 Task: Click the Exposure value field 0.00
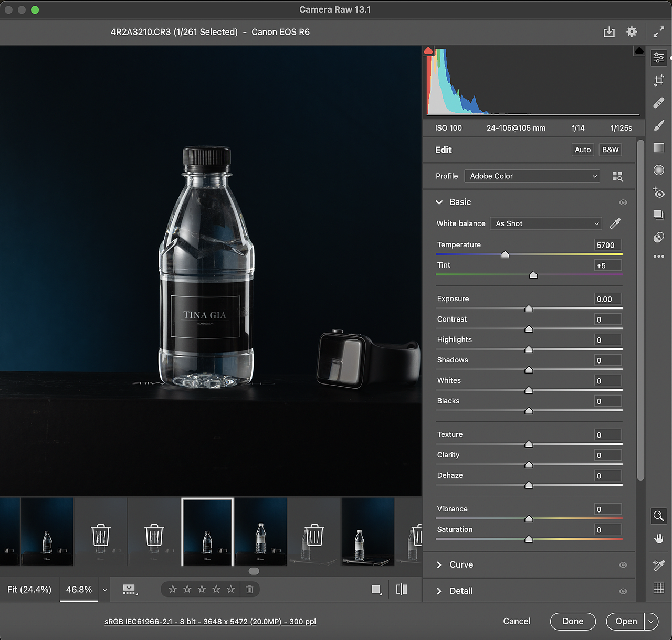click(x=608, y=299)
